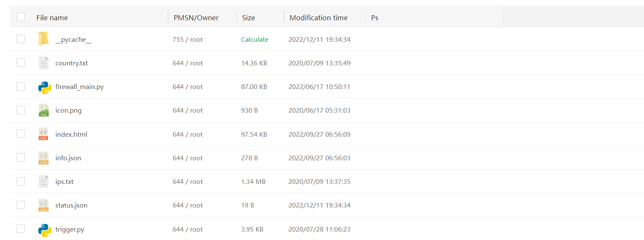Click the index.html HTML file icon
The height and width of the screenshot is (240, 644).
point(43,134)
